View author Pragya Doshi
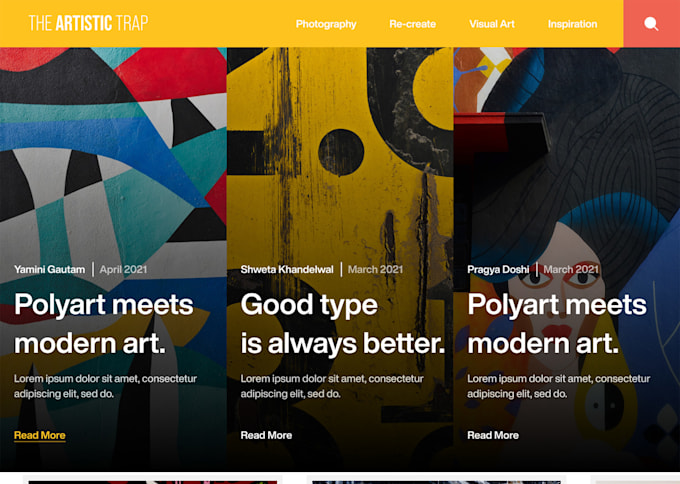The height and width of the screenshot is (484, 680). pyautogui.click(x=498, y=269)
